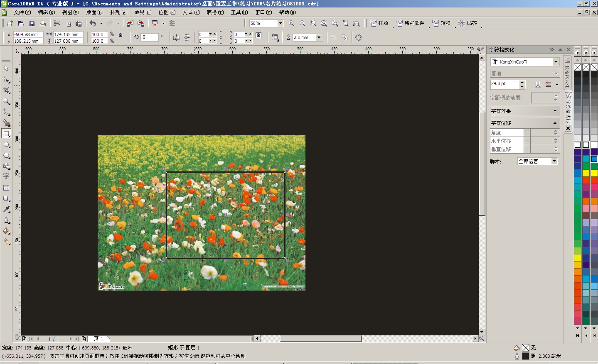Open the 位图 menu
This screenshot has height=364, width=598.
[x=167, y=12]
